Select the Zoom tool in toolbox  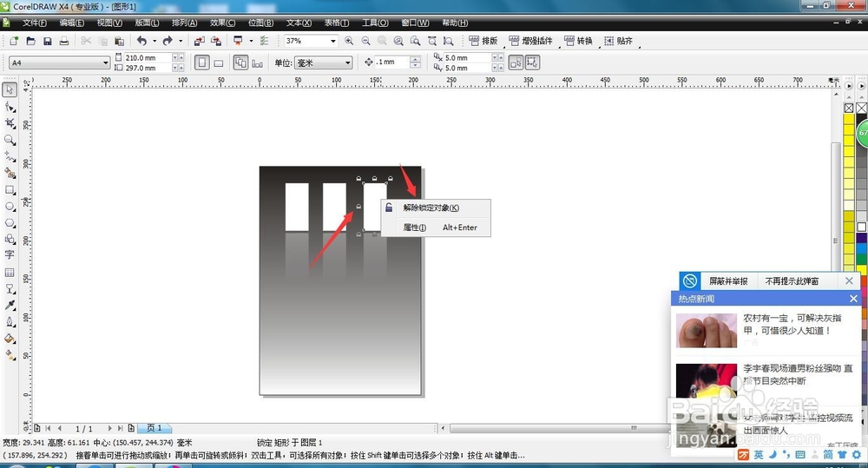click(x=10, y=140)
